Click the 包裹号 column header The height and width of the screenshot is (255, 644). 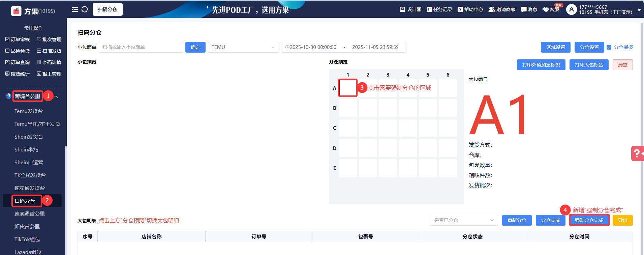(366, 236)
